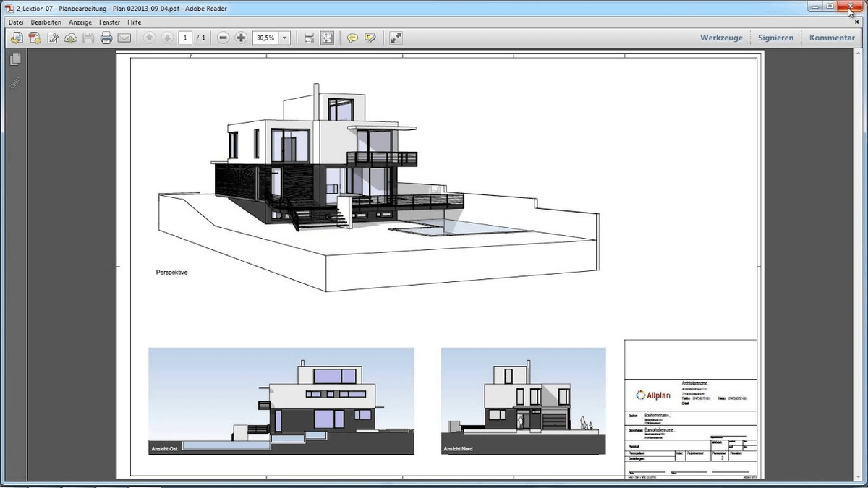Click the page number input field
This screenshot has height=488, width=868.
pos(185,38)
